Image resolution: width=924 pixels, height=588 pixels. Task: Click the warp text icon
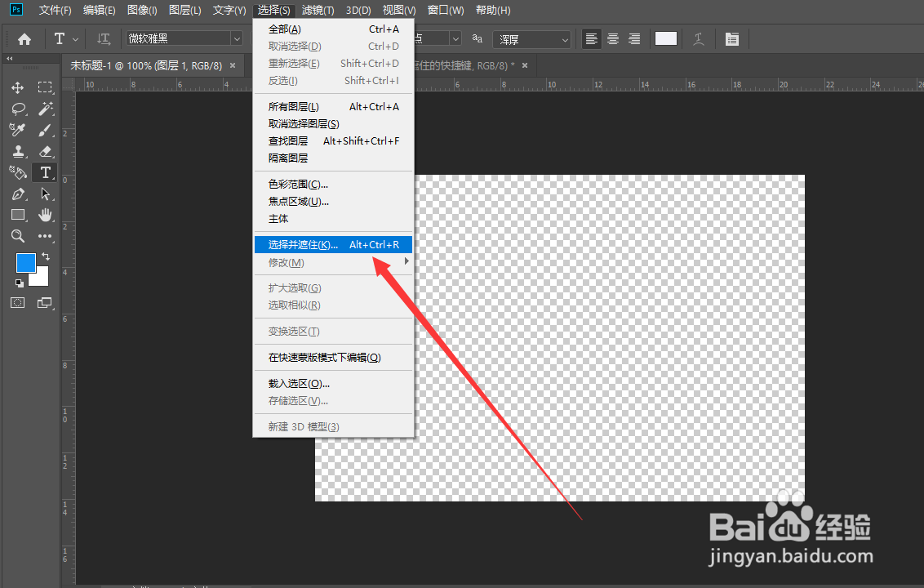(698, 39)
